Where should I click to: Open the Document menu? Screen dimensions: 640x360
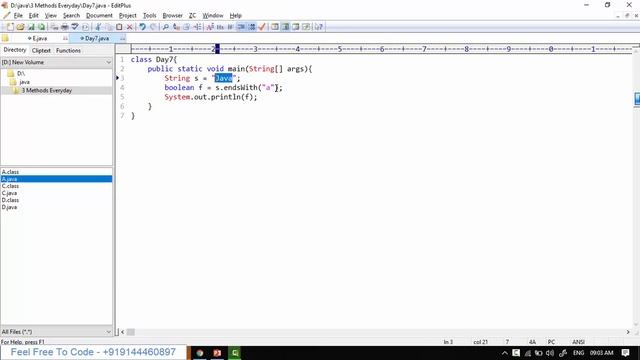pyautogui.click(x=99, y=16)
